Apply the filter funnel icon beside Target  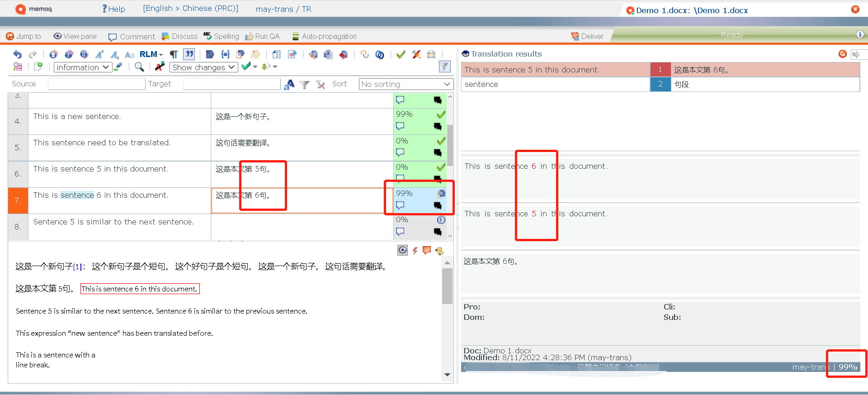(305, 85)
